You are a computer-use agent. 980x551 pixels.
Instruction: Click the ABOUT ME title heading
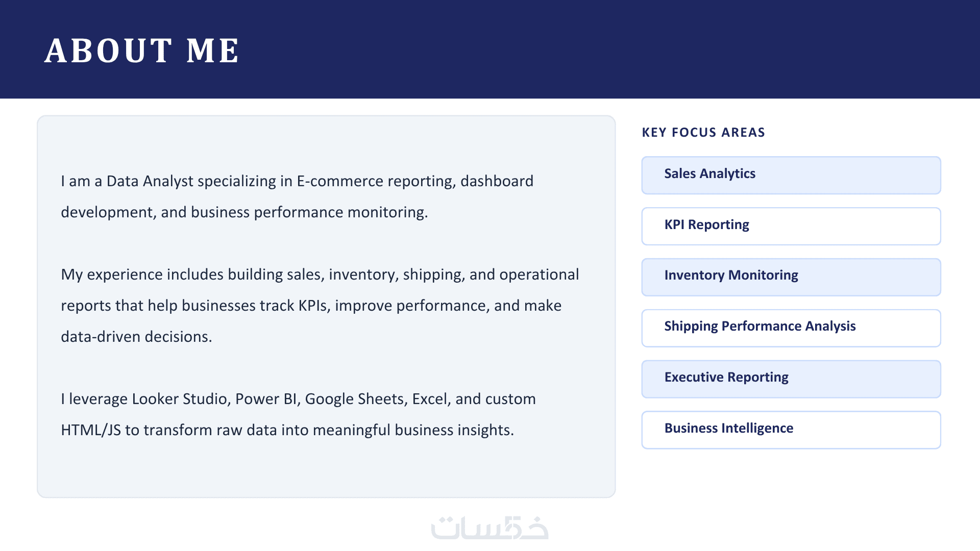141,51
